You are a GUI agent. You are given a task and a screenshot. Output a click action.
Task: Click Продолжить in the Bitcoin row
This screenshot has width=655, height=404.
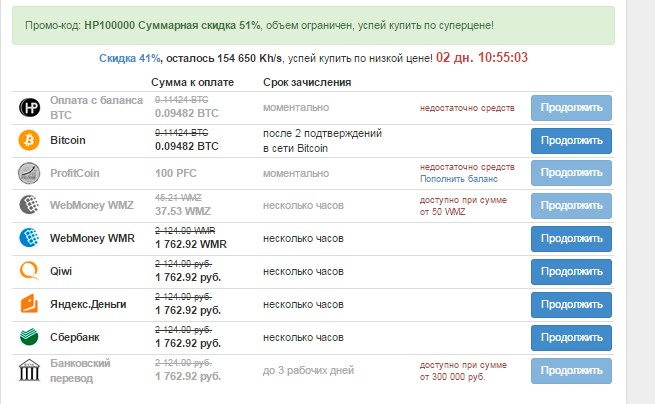[571, 141]
